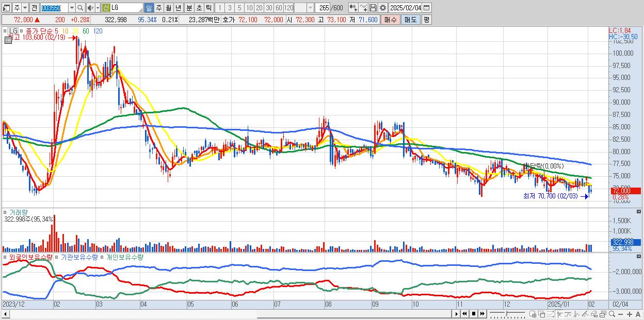Viewport: 644px width, 320px height.
Task: Click the LG chart label button
Action: 13,31
